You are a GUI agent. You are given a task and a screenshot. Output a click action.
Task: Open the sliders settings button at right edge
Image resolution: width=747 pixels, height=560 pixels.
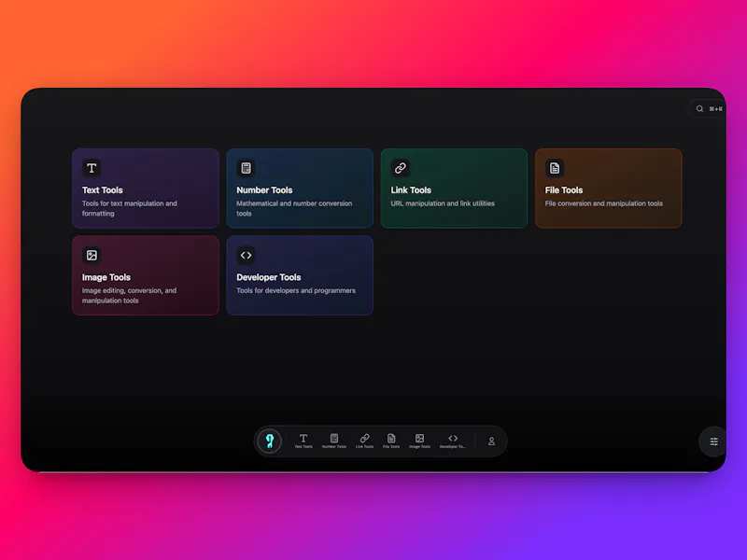(713, 441)
